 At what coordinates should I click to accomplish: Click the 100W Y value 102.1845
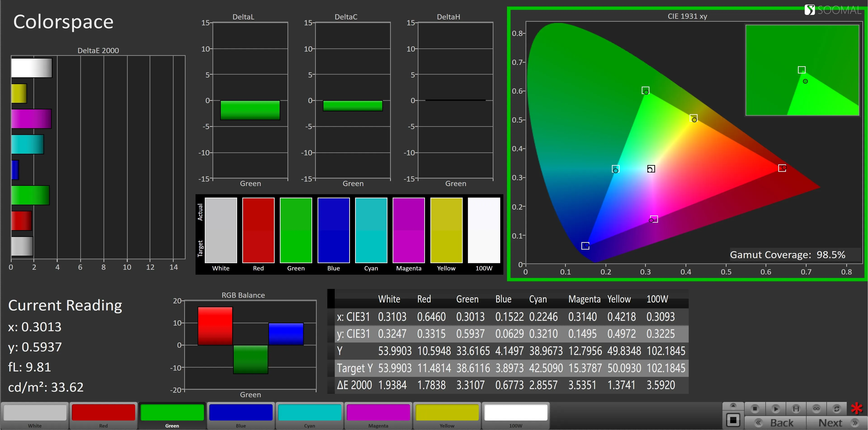(x=666, y=351)
